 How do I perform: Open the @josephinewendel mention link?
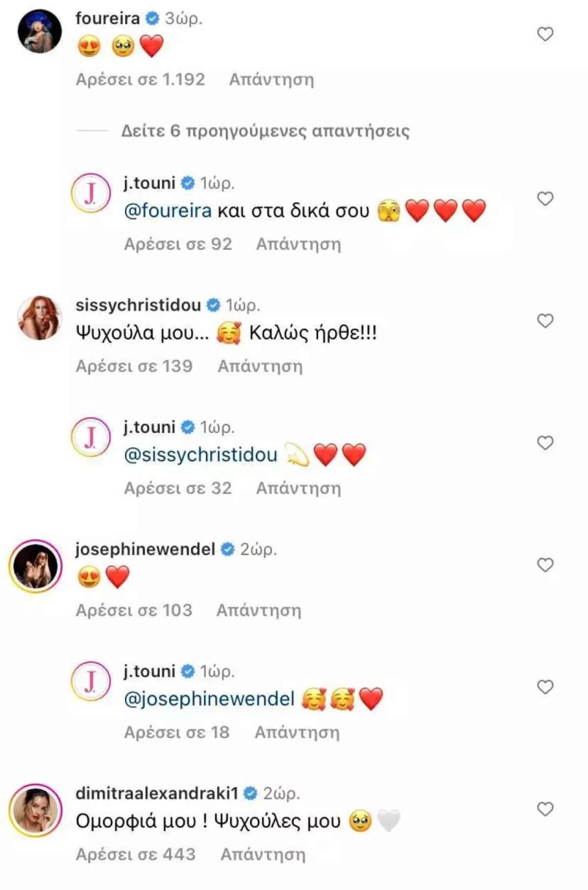209,700
